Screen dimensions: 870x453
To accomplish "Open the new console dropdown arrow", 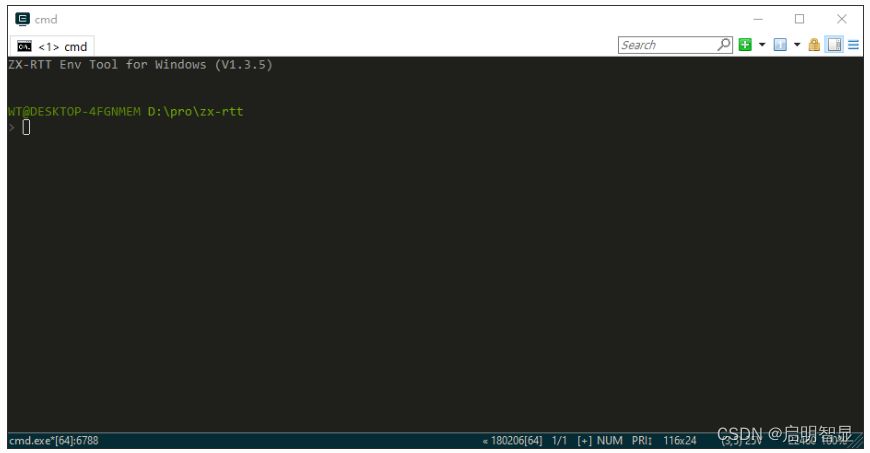I will 762,45.
